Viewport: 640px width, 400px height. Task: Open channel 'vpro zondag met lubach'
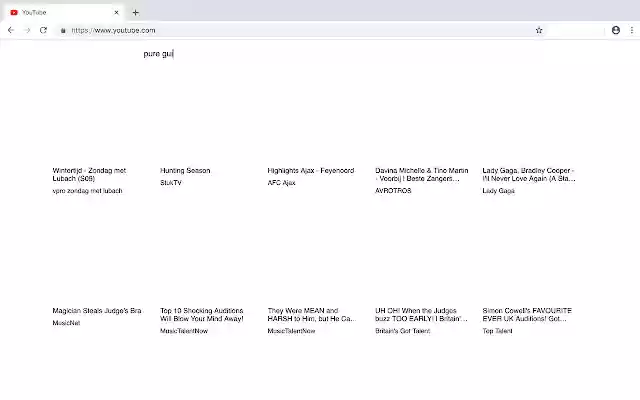coord(87,191)
